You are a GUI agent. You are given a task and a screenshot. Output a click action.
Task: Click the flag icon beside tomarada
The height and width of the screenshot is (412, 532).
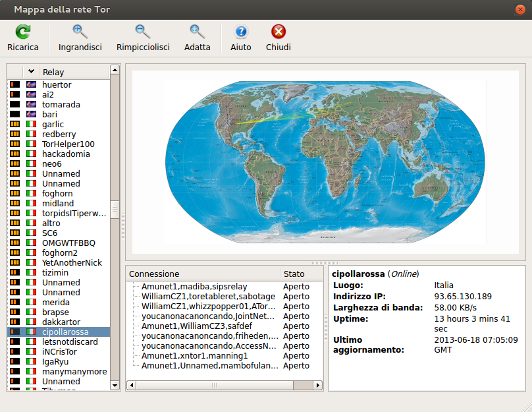(31, 104)
